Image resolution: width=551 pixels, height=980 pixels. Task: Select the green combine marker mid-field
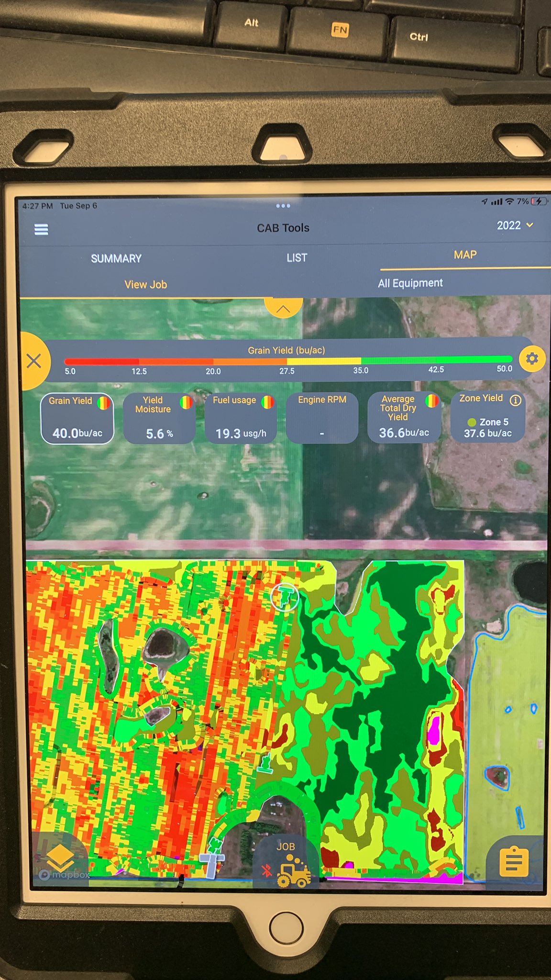click(x=265, y=764)
